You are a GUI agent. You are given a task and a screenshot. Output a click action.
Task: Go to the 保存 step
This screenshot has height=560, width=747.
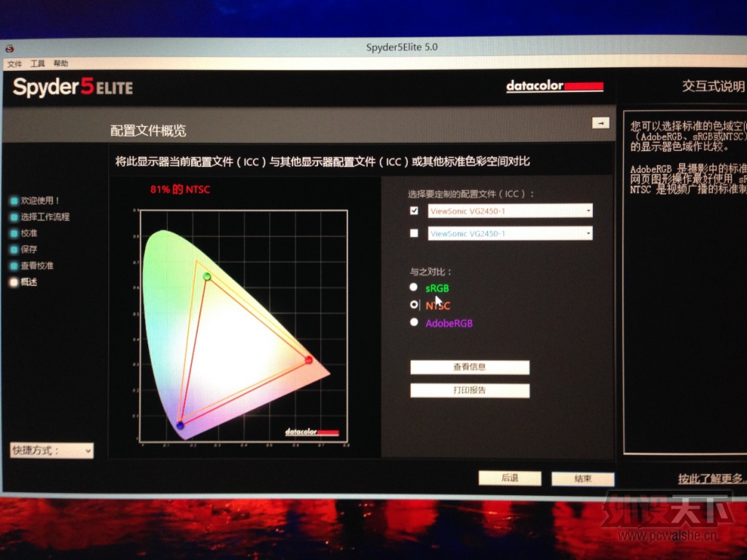[24, 249]
